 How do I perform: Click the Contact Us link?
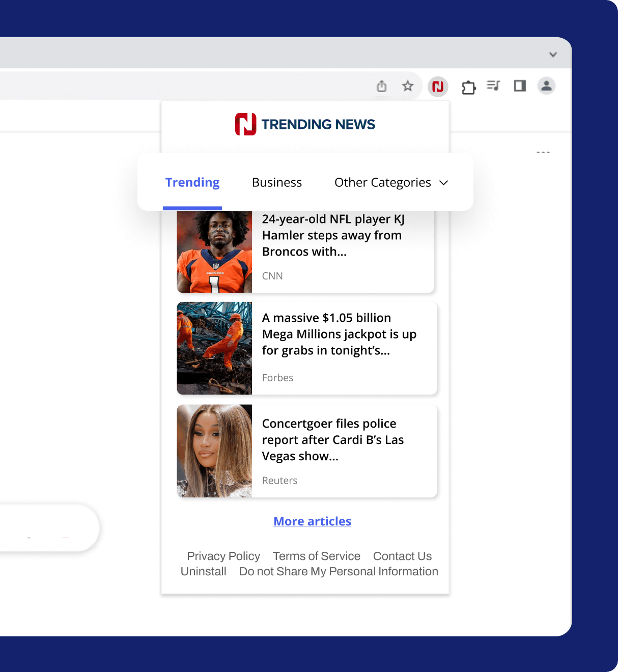(402, 556)
